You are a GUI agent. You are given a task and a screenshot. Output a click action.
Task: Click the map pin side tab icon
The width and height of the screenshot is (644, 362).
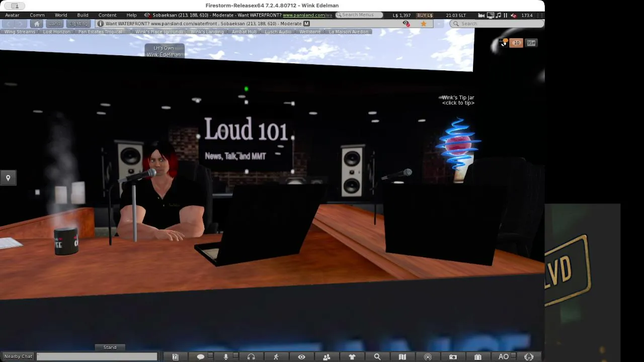pyautogui.click(x=8, y=178)
